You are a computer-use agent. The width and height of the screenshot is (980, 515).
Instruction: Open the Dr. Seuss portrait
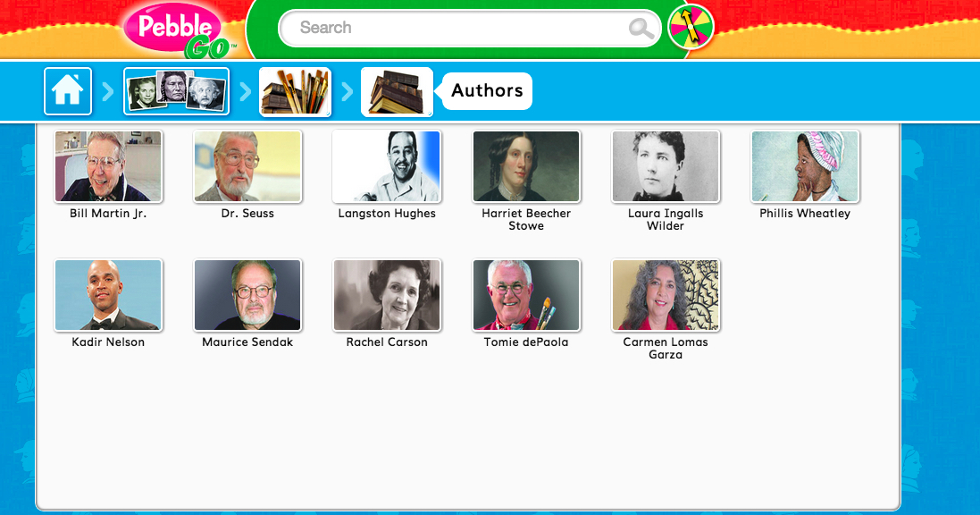[247, 166]
